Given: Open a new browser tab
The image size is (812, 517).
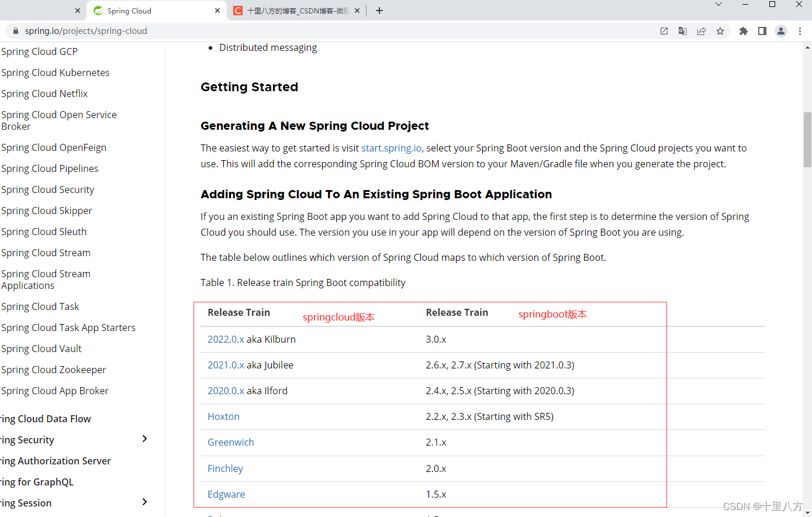Looking at the screenshot, I should (x=379, y=11).
